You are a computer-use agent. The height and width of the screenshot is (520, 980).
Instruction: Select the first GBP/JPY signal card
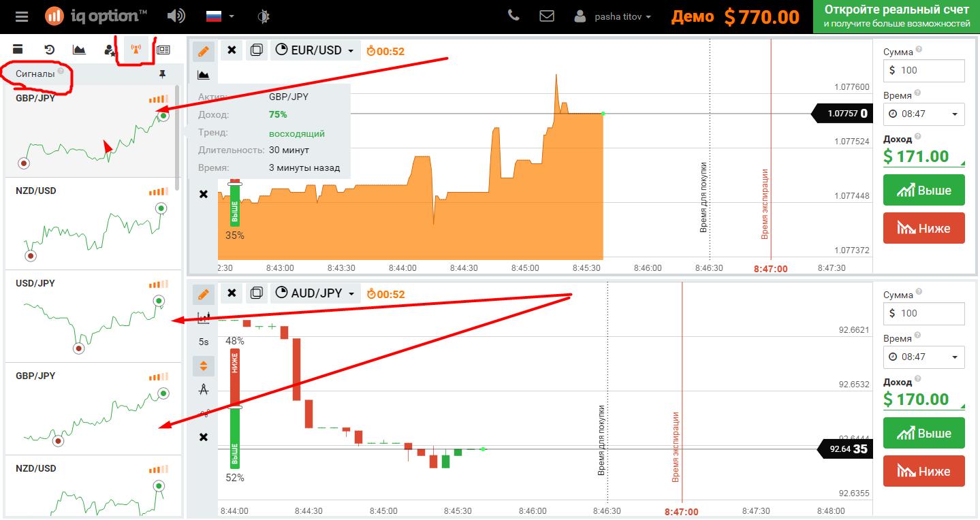(91, 131)
